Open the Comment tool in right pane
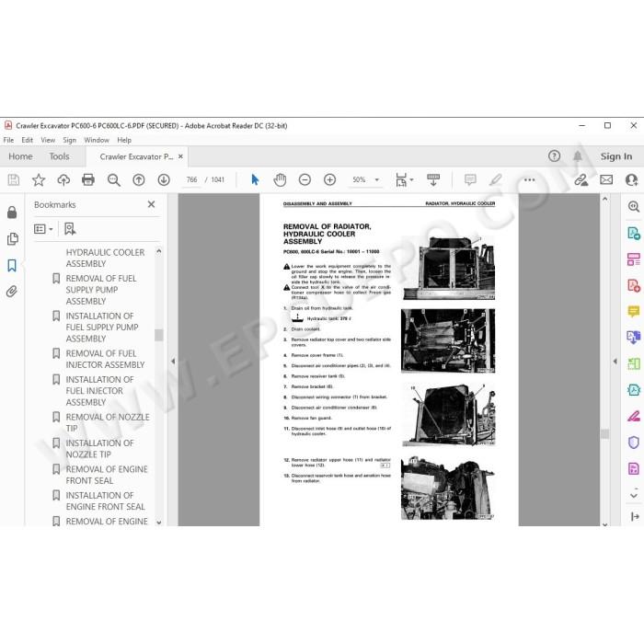644x644 pixels. tap(633, 312)
